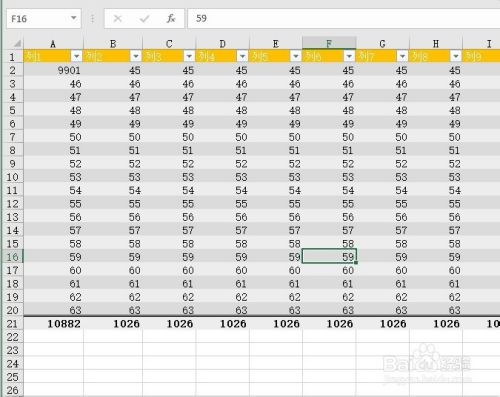Select column A header
Viewport: 500px width, 397px height.
click(x=53, y=44)
